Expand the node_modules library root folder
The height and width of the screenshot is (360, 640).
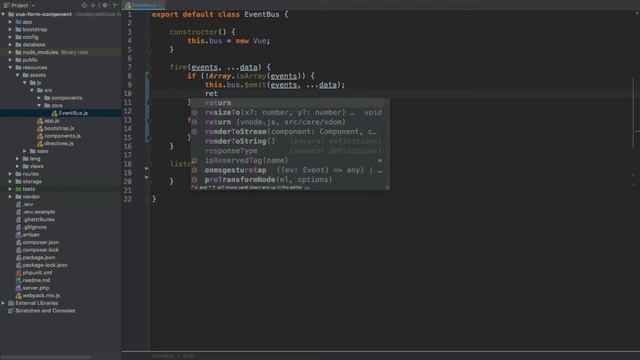[11, 52]
